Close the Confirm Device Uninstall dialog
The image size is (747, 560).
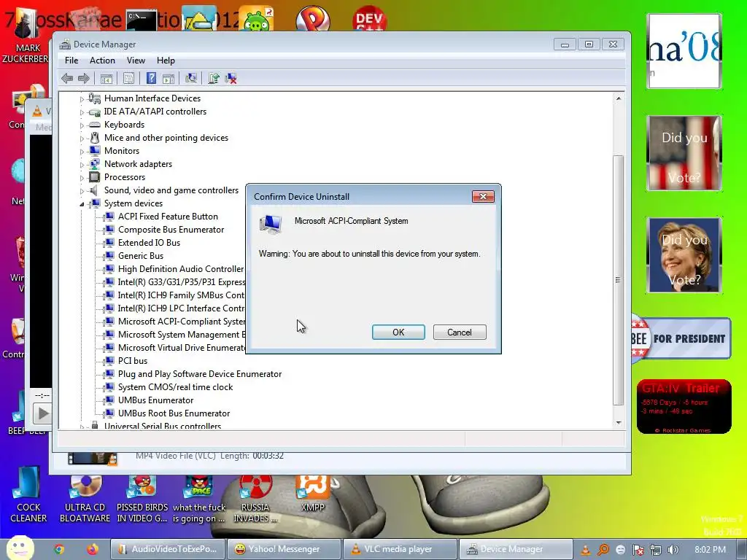483,197
